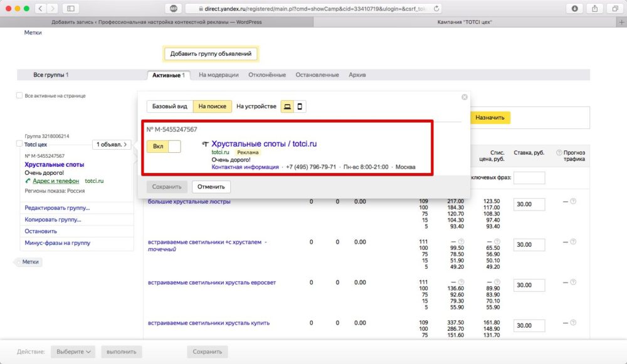Open Редактировать группу... link
The width and height of the screenshot is (627, 364).
[57, 208]
